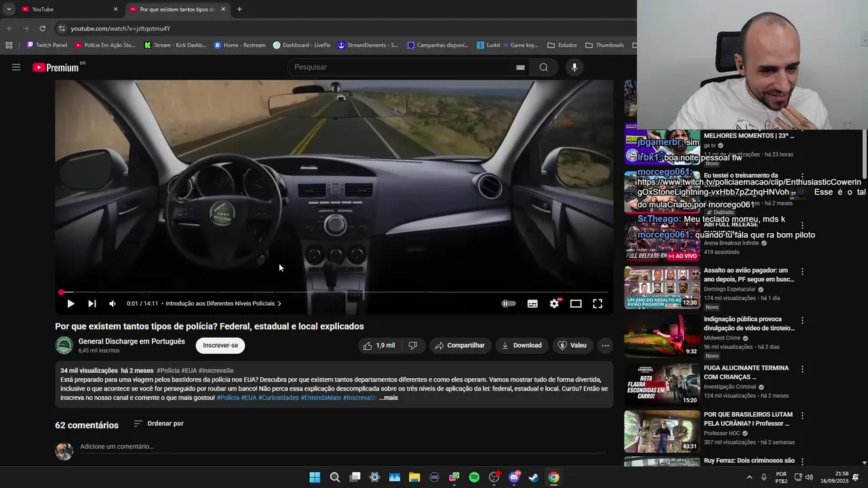Open more actions menu under the video
The height and width of the screenshot is (488, 868).
[x=605, y=346]
